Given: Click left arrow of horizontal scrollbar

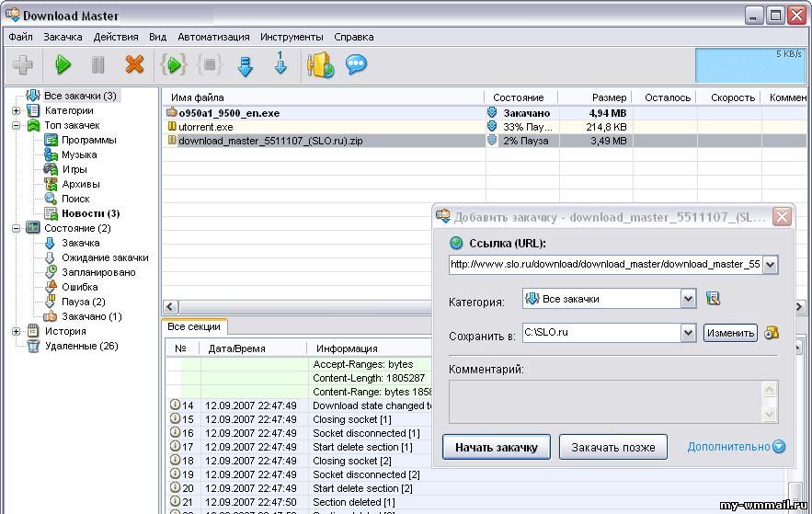Looking at the screenshot, I should [170, 307].
